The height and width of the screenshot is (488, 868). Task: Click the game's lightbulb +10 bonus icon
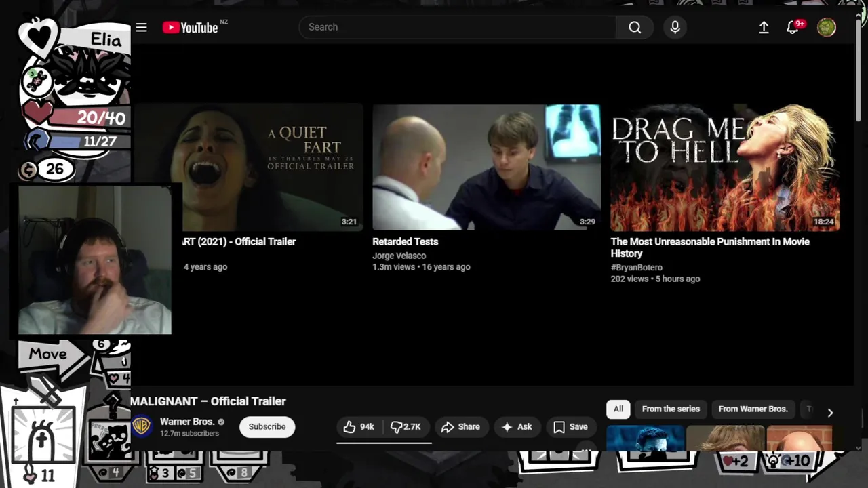(x=789, y=462)
